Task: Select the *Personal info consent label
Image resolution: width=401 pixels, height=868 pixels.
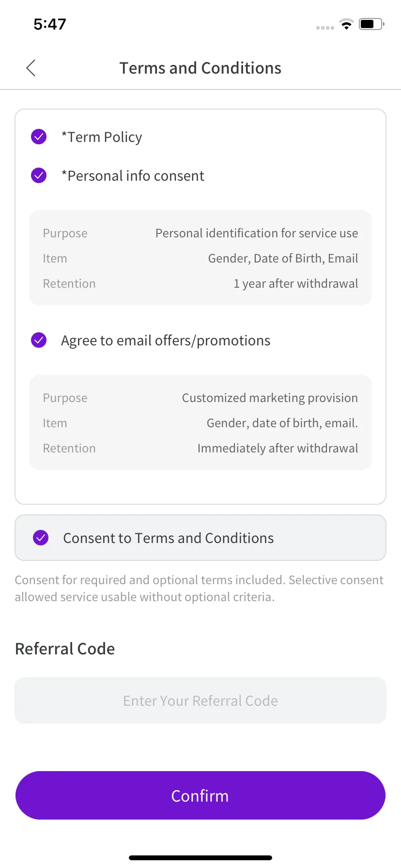Action: (x=133, y=176)
